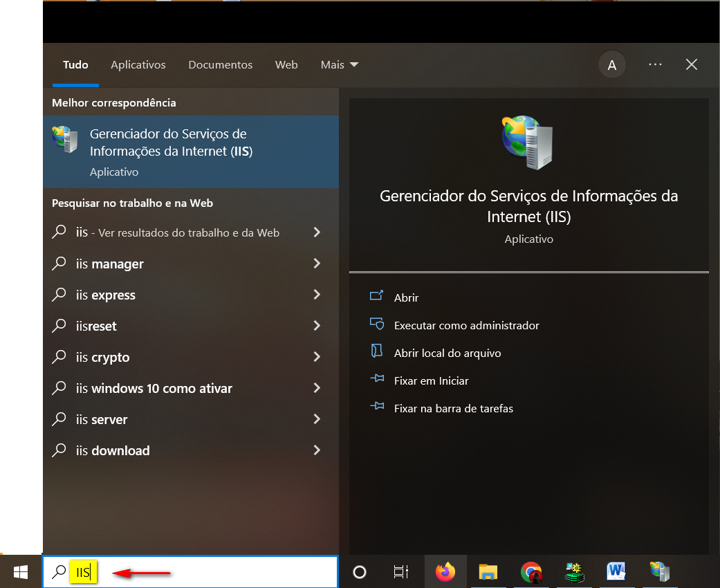720x588 pixels.
Task: Open File Explorer from the taskbar
Action: tap(488, 572)
